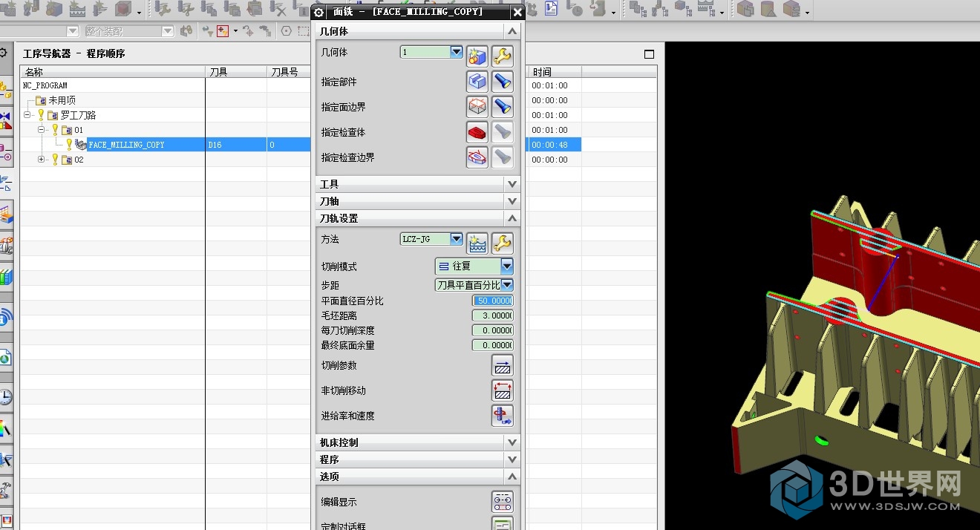Click the new geometry icon beside 几何体 dropdown
980x530 pixels.
click(x=477, y=56)
